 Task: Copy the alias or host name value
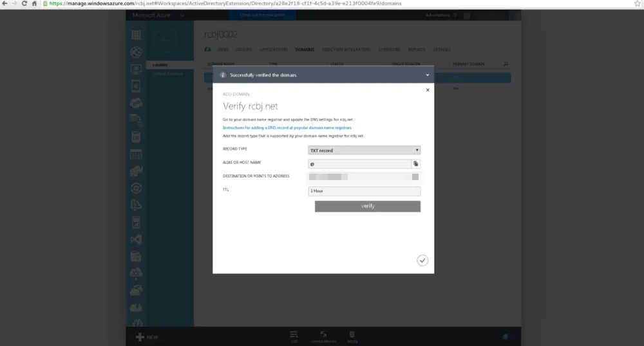[x=415, y=164]
